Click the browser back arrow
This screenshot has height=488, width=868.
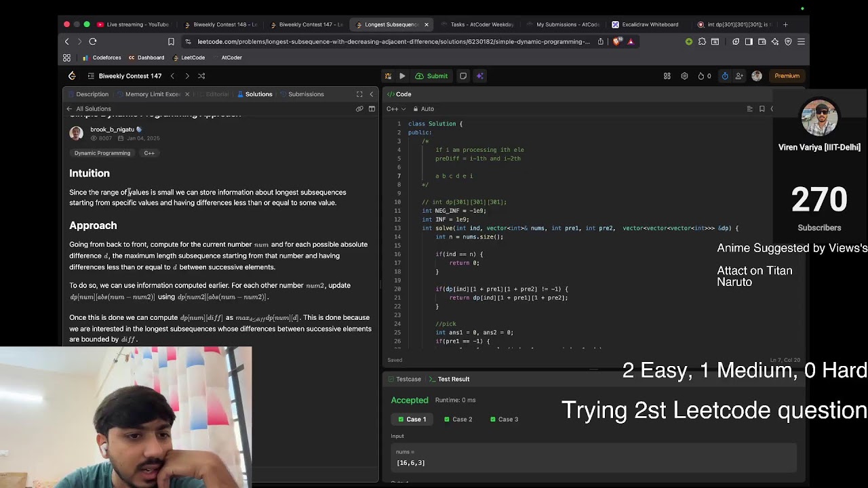(66, 41)
